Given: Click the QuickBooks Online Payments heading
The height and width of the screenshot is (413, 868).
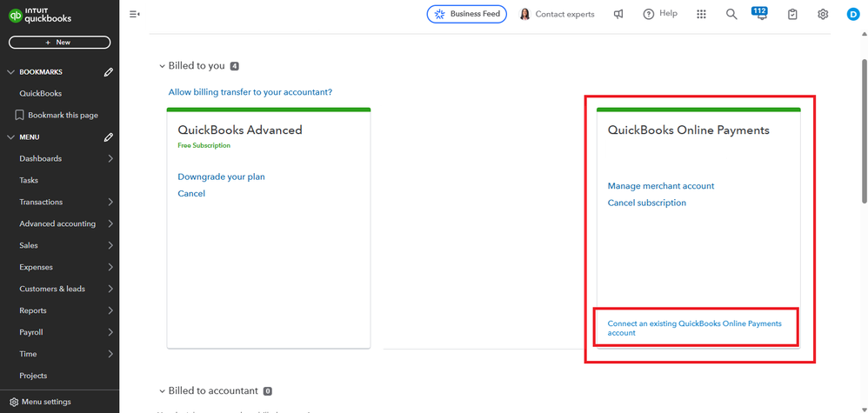Looking at the screenshot, I should pos(688,130).
